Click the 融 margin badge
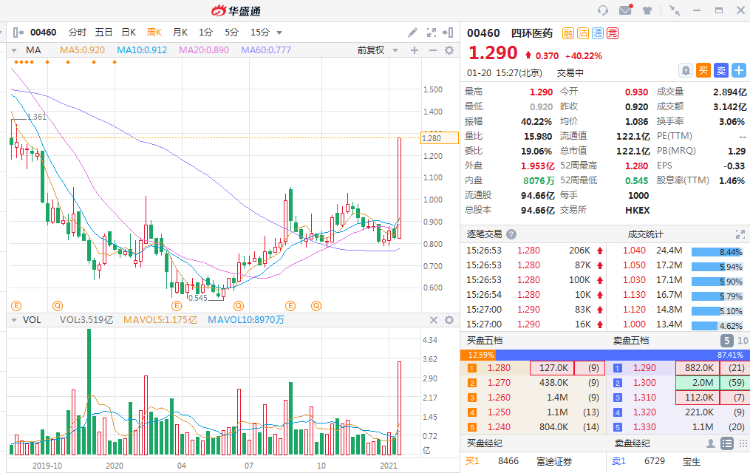Screen dimensions: 750x473 568,33
